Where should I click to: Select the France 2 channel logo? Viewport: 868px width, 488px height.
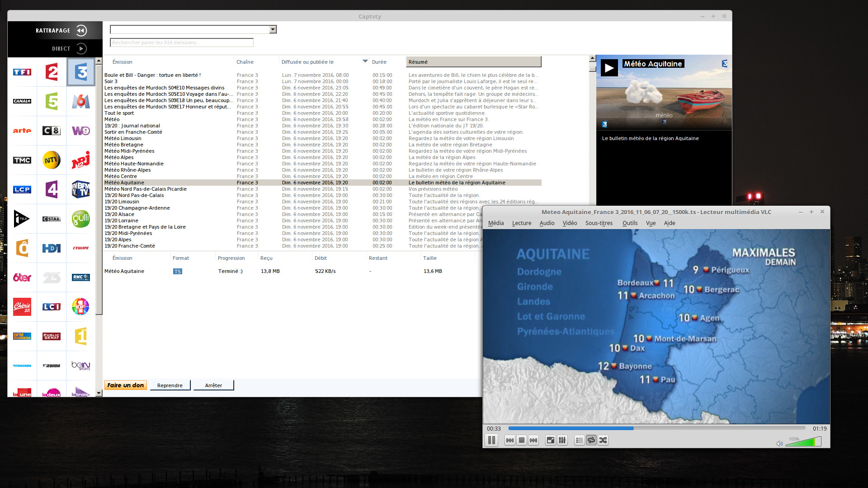coord(52,72)
